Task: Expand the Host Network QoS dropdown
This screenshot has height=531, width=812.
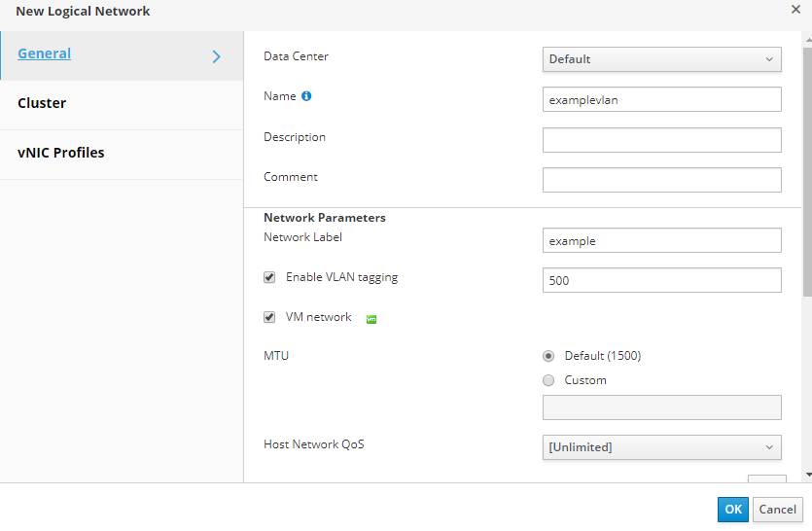Action: click(661, 447)
